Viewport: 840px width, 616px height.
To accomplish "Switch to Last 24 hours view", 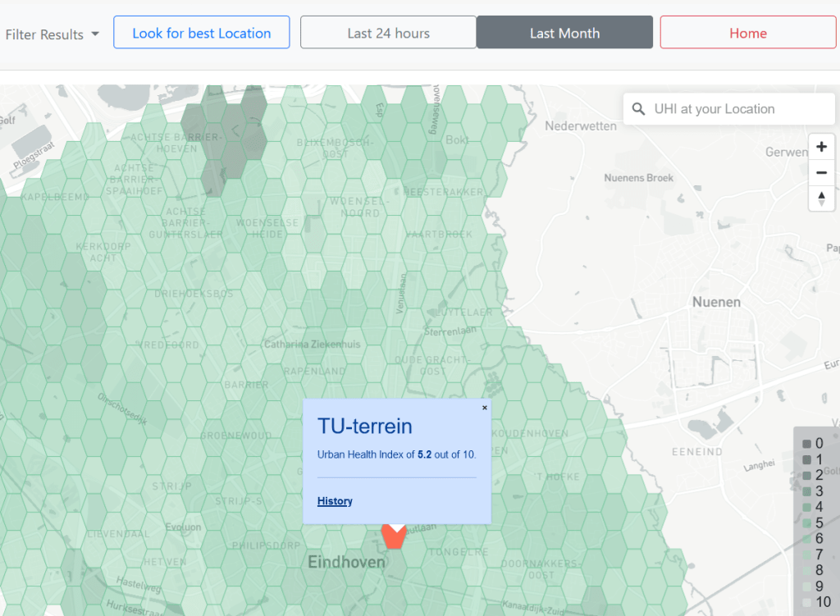I will [x=388, y=33].
